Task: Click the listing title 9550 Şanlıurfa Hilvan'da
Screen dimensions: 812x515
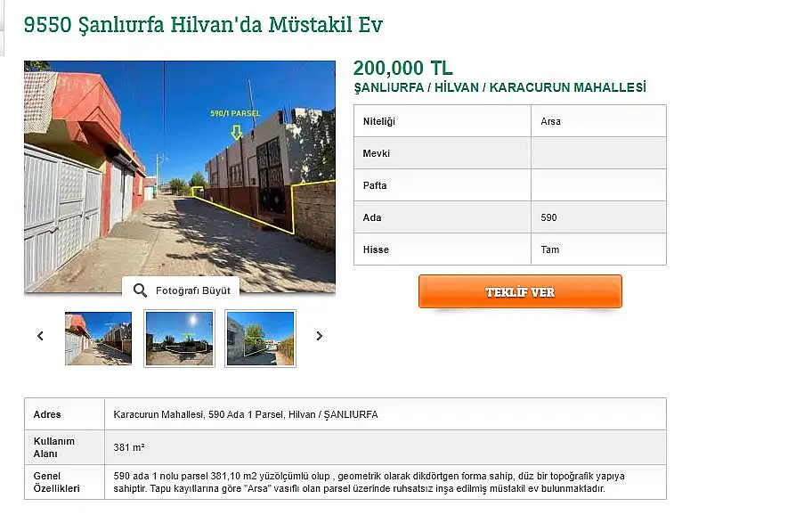Action: [x=203, y=24]
